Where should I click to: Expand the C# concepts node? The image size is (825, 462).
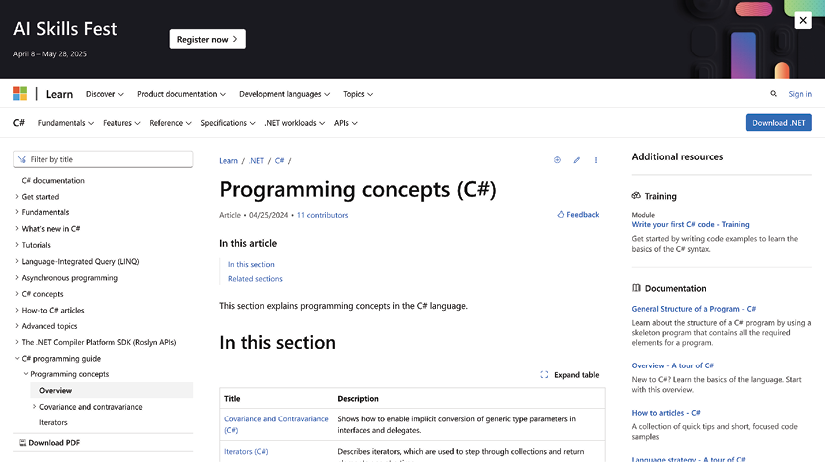(17, 294)
